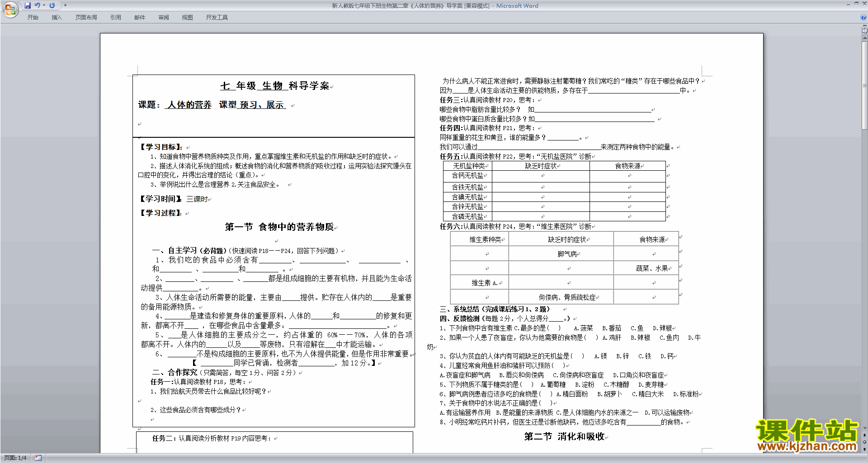Click the 一、自主学习（必背题） heading

pos(189,251)
